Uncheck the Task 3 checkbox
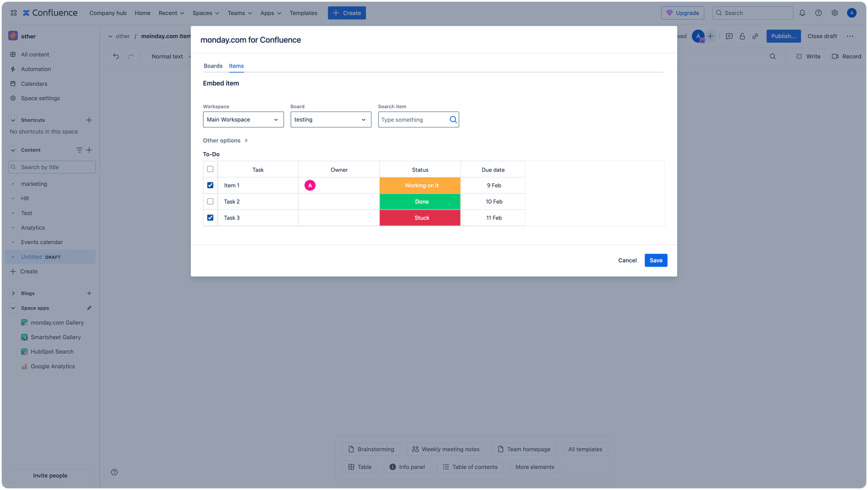Viewport: 868px width, 490px height. pyautogui.click(x=210, y=218)
